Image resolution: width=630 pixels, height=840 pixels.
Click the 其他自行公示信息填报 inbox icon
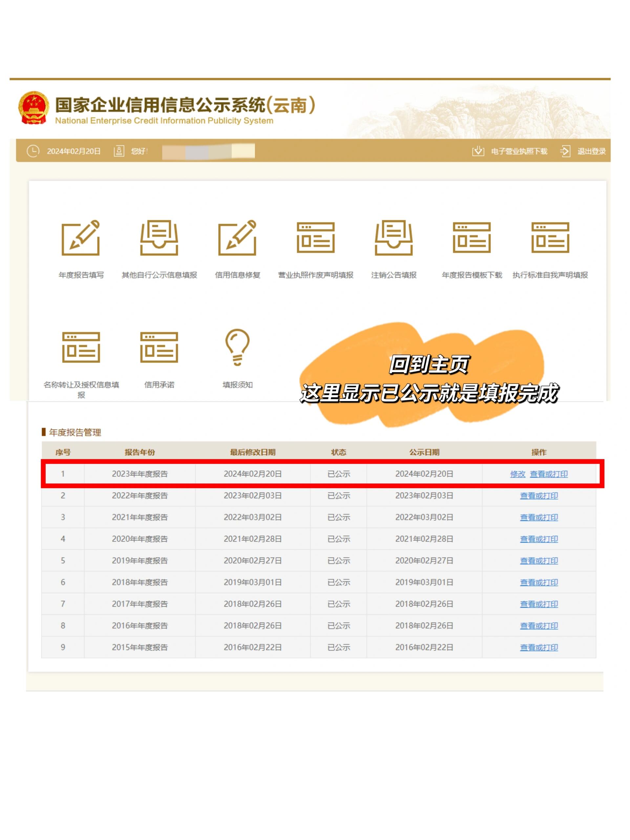(159, 238)
